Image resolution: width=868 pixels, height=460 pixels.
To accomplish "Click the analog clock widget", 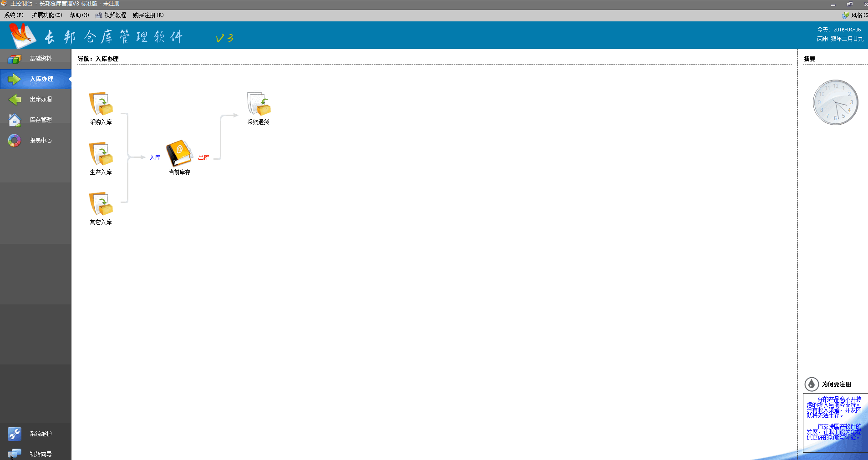I will tap(836, 102).
